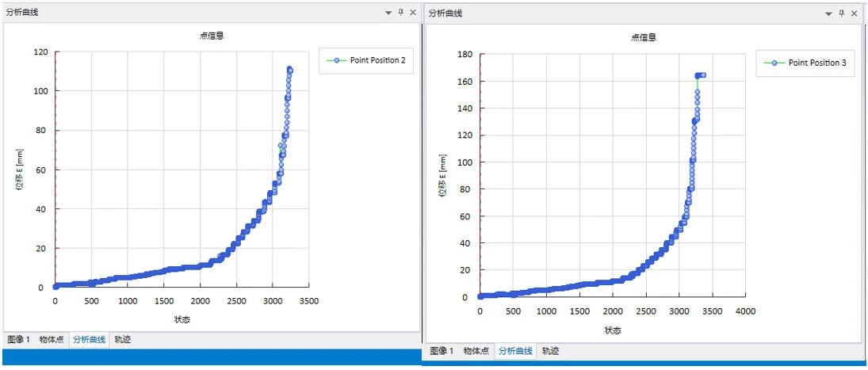Close the right 分析曲线 panel
868x370 pixels.
pyautogui.click(x=854, y=13)
